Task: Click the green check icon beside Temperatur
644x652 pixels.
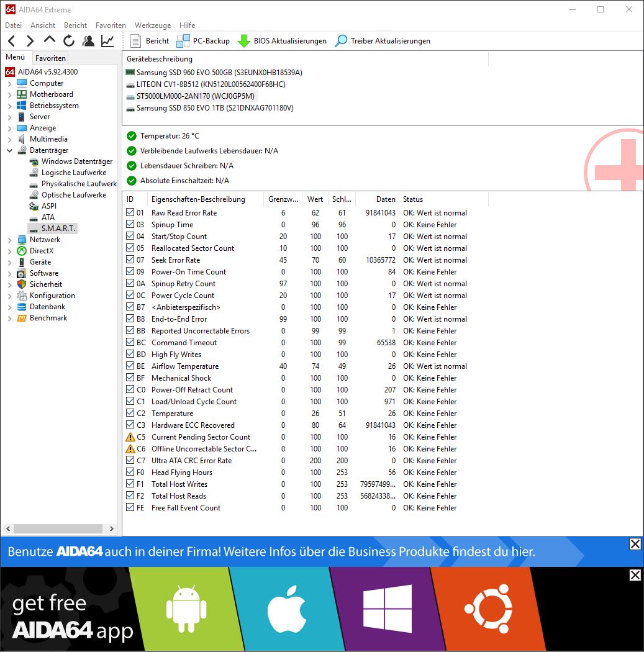Action: 132,136
